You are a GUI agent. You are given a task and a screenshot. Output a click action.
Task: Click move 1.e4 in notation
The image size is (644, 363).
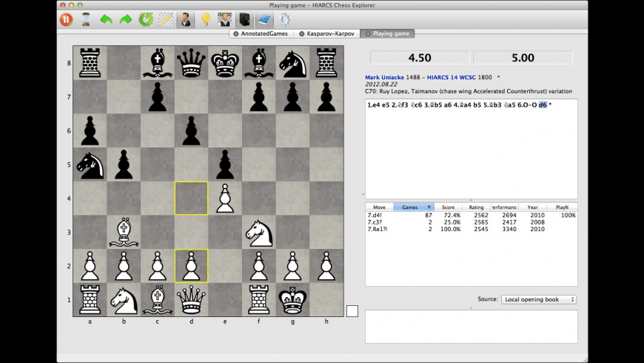[x=373, y=105]
